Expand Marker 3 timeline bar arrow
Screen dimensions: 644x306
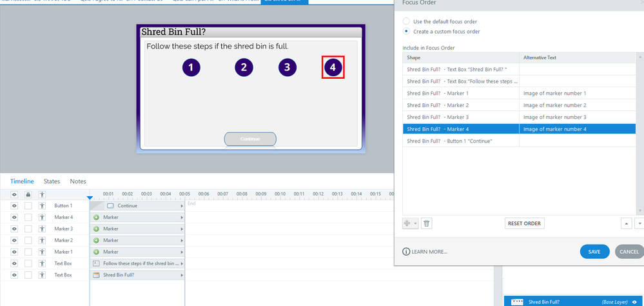coord(182,229)
